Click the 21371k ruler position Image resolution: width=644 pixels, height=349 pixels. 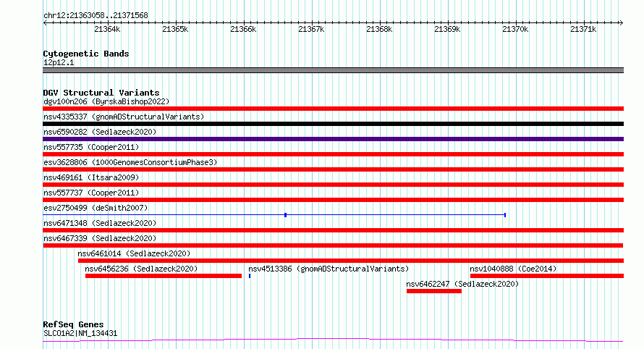tap(583, 29)
